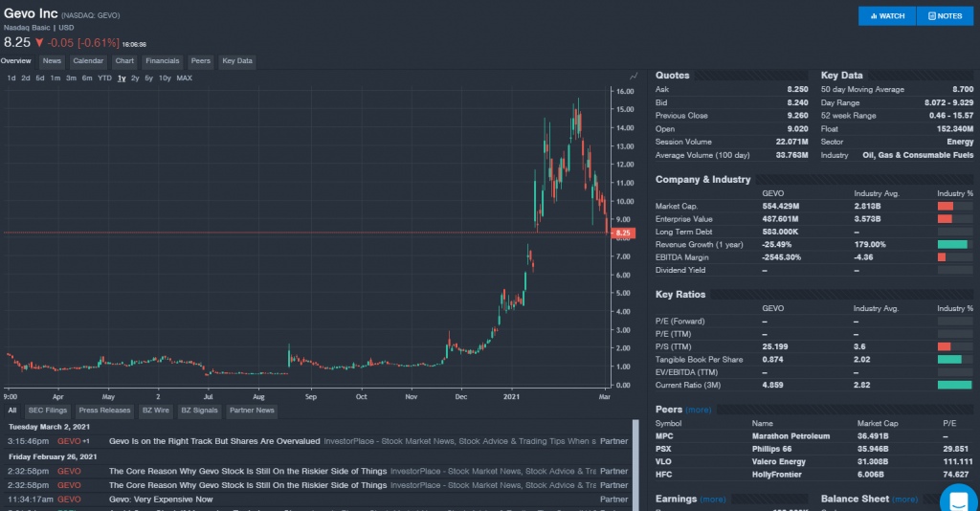Select the 2d chart range
The height and width of the screenshot is (511, 980).
click(26, 78)
